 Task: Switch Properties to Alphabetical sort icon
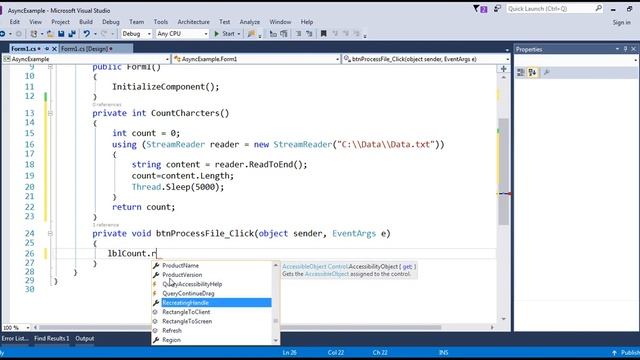point(532,73)
